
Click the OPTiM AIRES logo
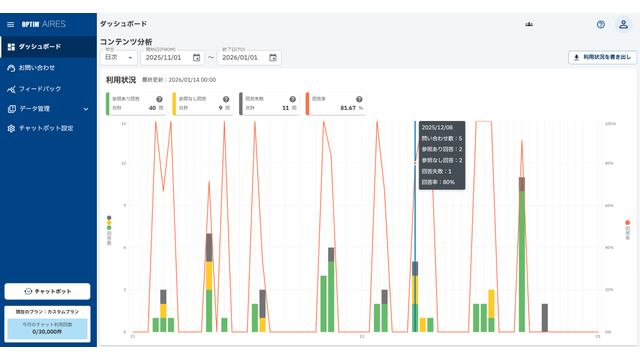44,24
